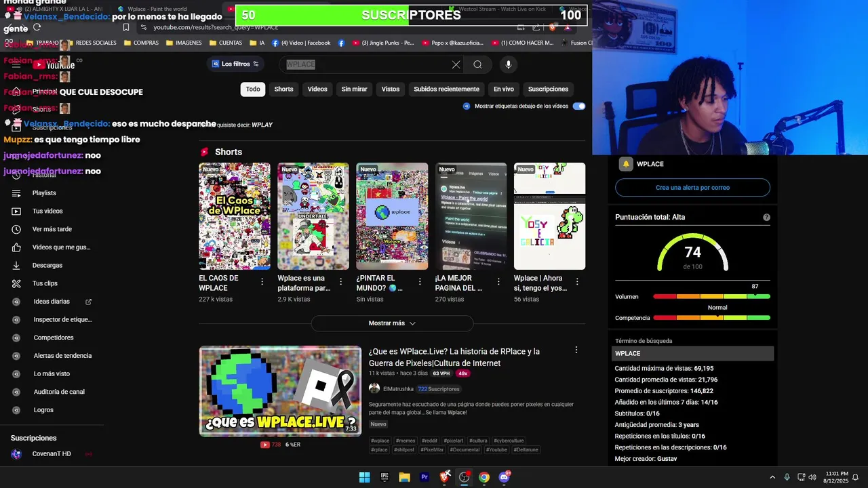868x488 pixels.
Task: Click the voice search microphone icon
Action: coord(508,64)
